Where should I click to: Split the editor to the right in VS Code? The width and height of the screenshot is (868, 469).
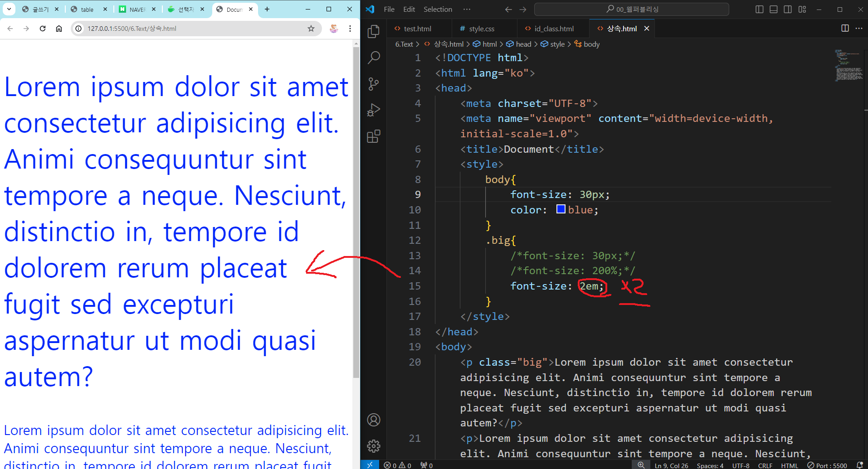(845, 28)
